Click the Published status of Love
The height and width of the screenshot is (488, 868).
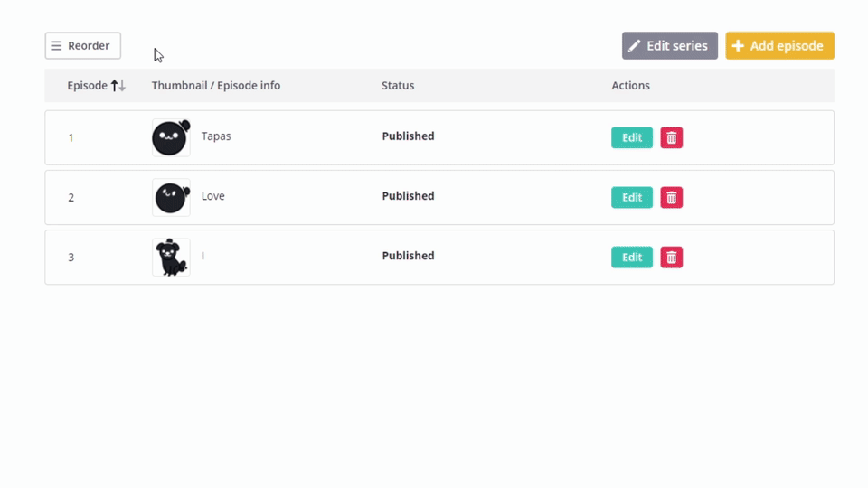click(408, 196)
